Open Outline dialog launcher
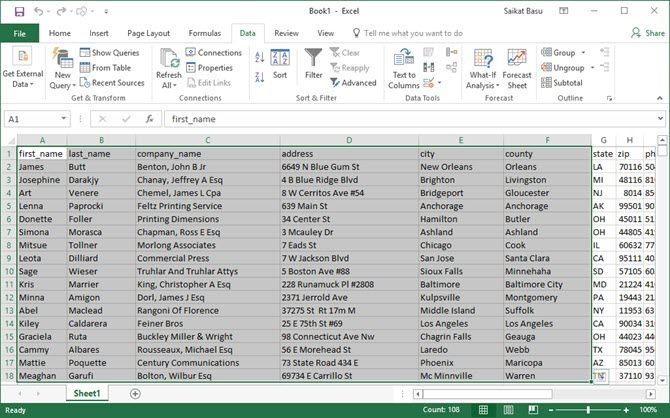Screen dimensions: 670x418 click(609, 98)
